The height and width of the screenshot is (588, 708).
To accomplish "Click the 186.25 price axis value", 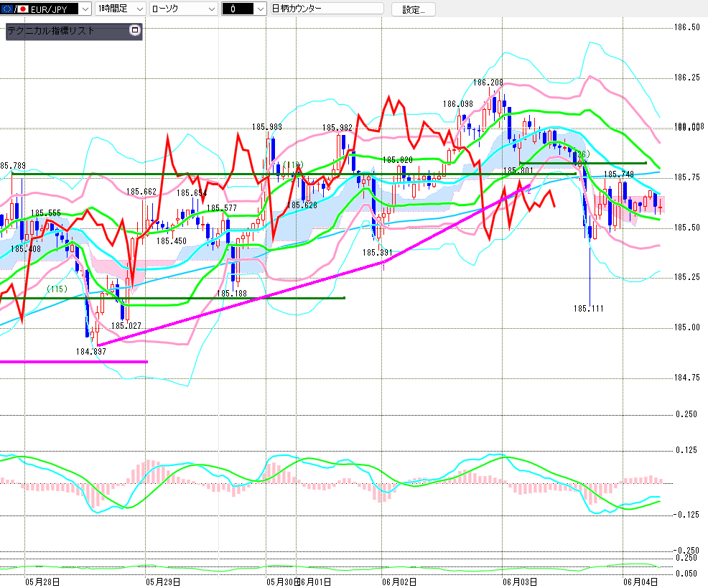I will [x=686, y=78].
